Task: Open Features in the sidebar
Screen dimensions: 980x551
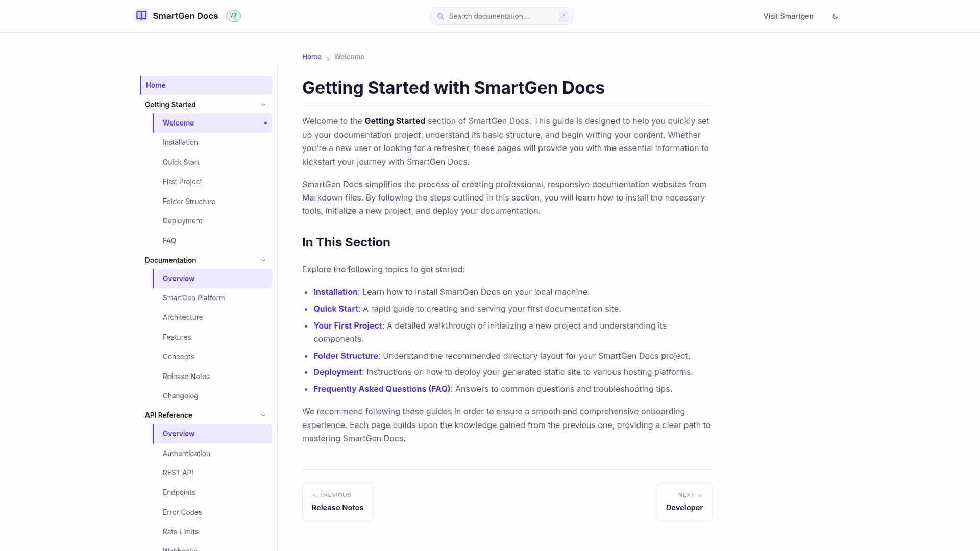Action: (212, 337)
